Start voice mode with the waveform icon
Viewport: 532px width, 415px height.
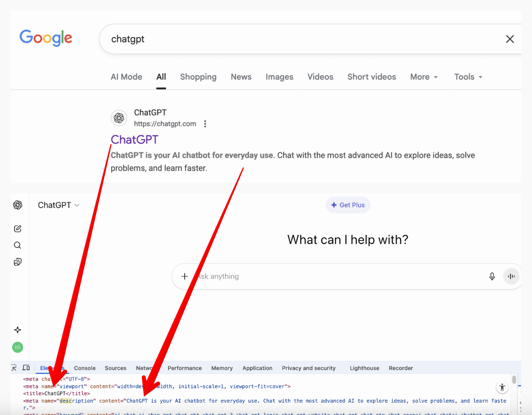point(511,277)
